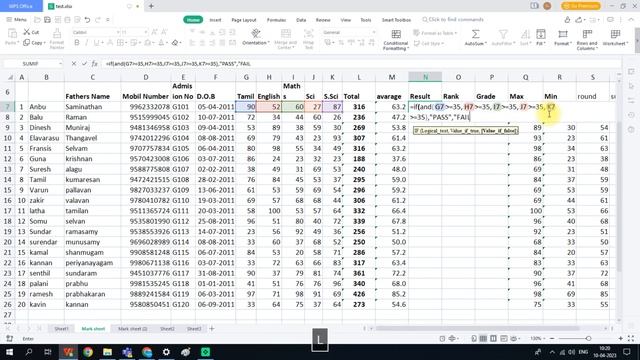Screen dimensions: 640x360
Task: Click the Format icon in ribbon
Action: click(562, 34)
